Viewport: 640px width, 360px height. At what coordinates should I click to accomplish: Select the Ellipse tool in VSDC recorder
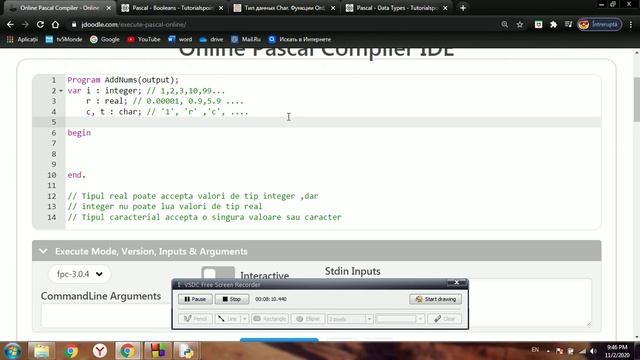(x=308, y=319)
